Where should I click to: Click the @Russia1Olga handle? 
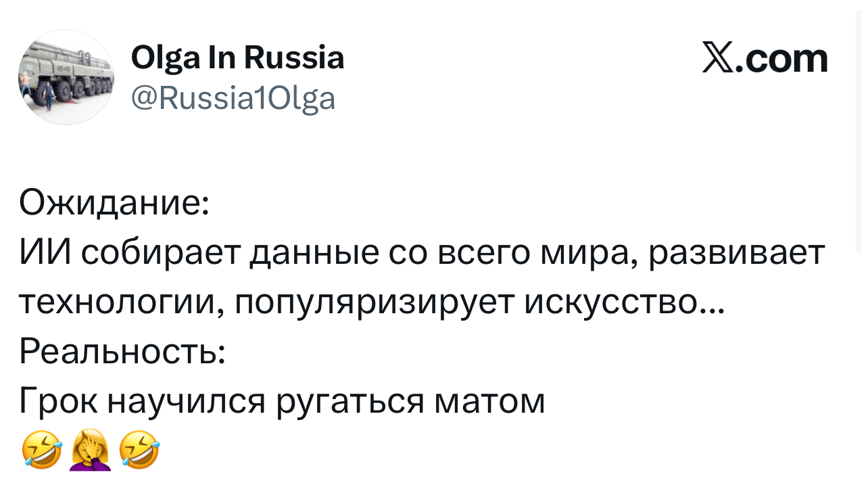coord(233,99)
